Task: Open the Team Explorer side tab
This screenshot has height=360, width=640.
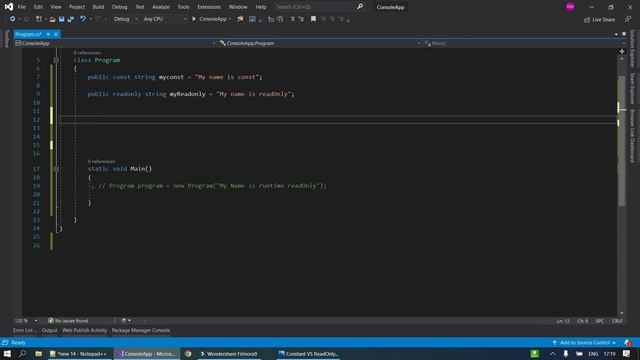Action: 632,89
